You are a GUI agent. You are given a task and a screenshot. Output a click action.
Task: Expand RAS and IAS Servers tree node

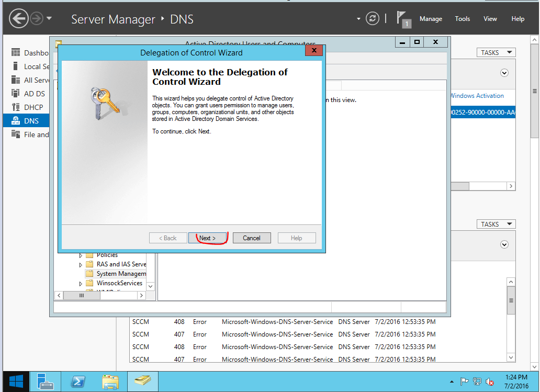[x=81, y=264]
